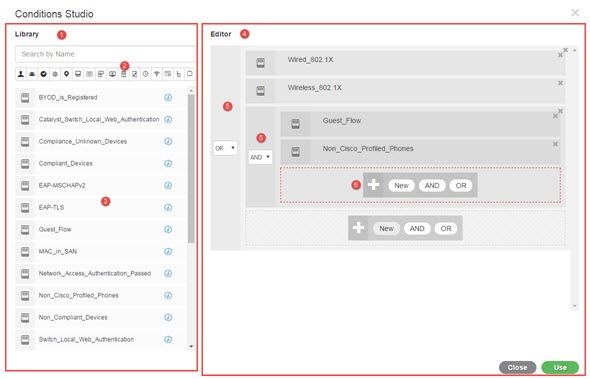Open info icon for BYOD_is_Registered
The height and width of the screenshot is (379, 590).
168,97
